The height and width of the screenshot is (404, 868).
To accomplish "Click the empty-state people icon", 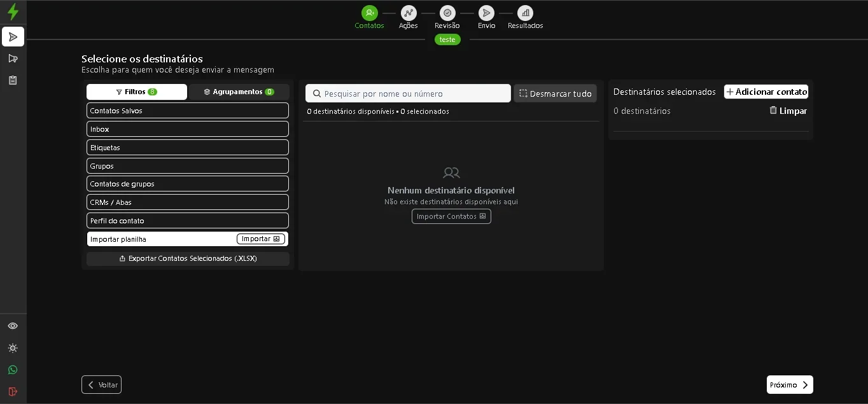I will pos(451,172).
